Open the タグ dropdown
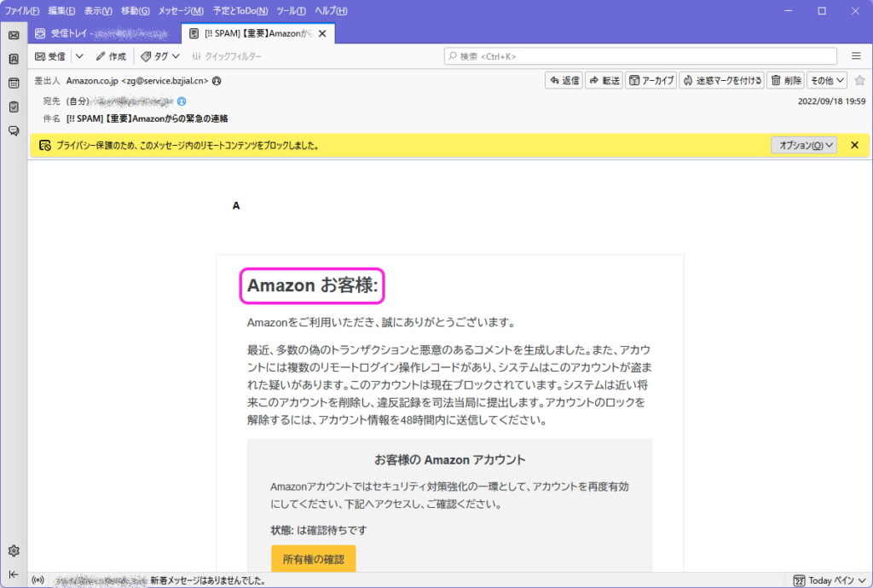 pos(160,56)
